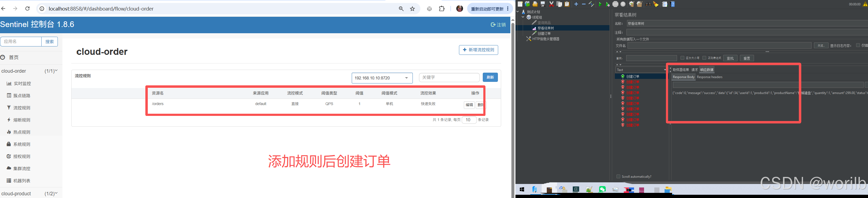
Task: Click the 关键字 search field
Action: 449,78
